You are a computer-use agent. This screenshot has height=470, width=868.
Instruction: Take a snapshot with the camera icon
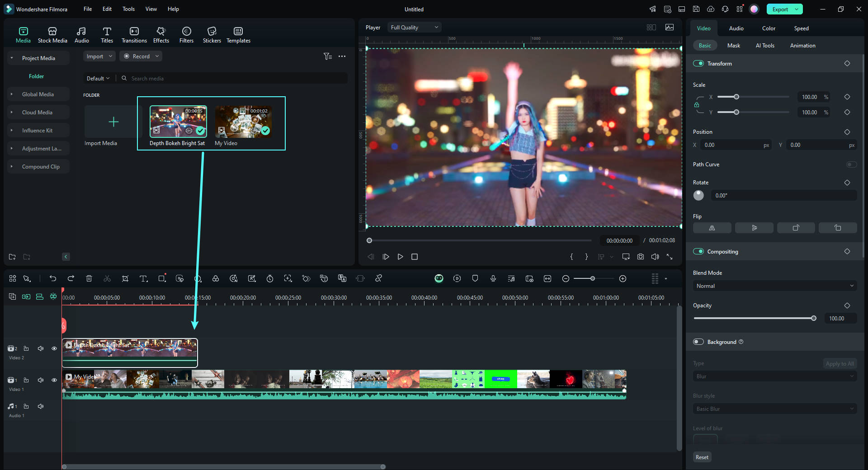point(641,257)
